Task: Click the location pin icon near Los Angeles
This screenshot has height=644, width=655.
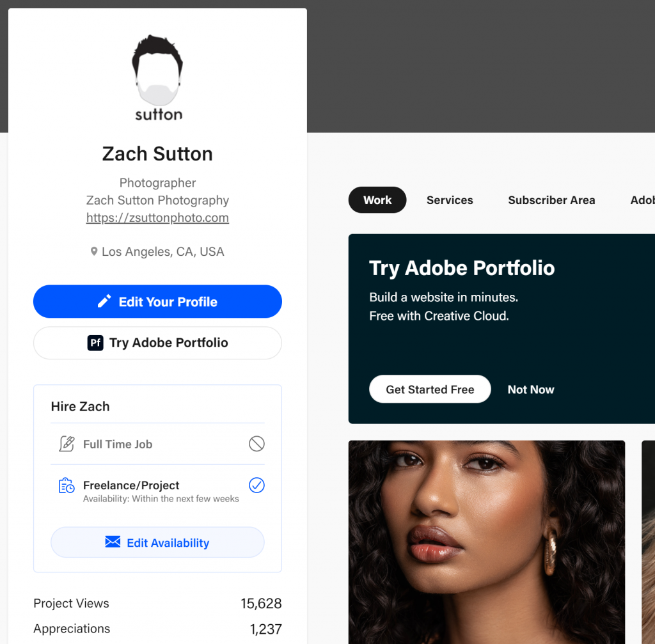Action: (x=94, y=251)
